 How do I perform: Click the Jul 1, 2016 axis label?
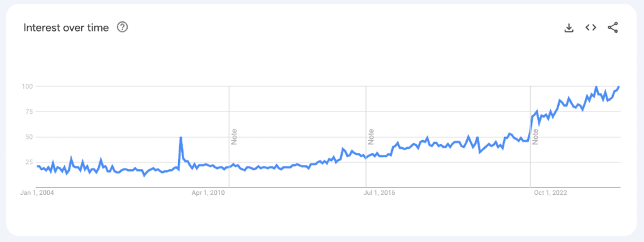[x=379, y=193]
